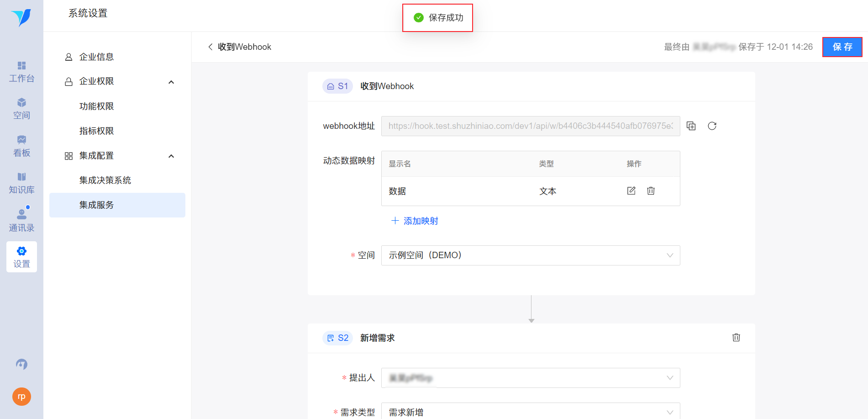Click the 添加映射 link
This screenshot has width=868, height=419.
tap(414, 221)
